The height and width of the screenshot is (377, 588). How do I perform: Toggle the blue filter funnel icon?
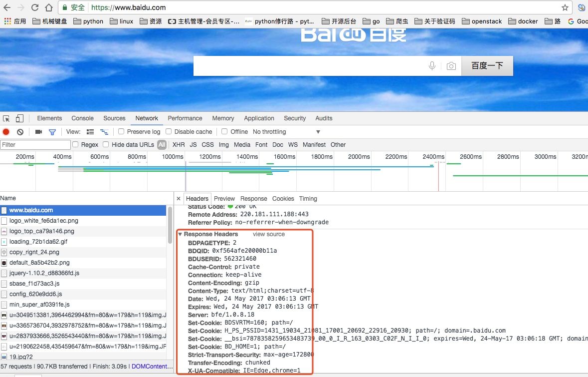[52, 132]
